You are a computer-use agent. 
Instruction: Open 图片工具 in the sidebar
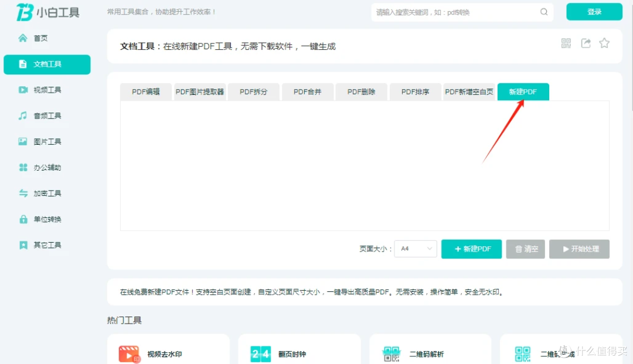(47, 141)
